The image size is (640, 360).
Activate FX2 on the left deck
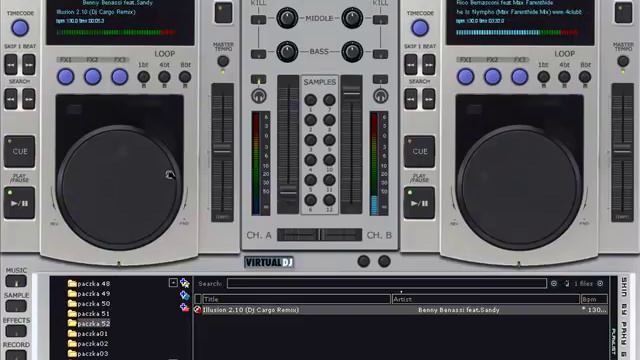click(x=93, y=77)
